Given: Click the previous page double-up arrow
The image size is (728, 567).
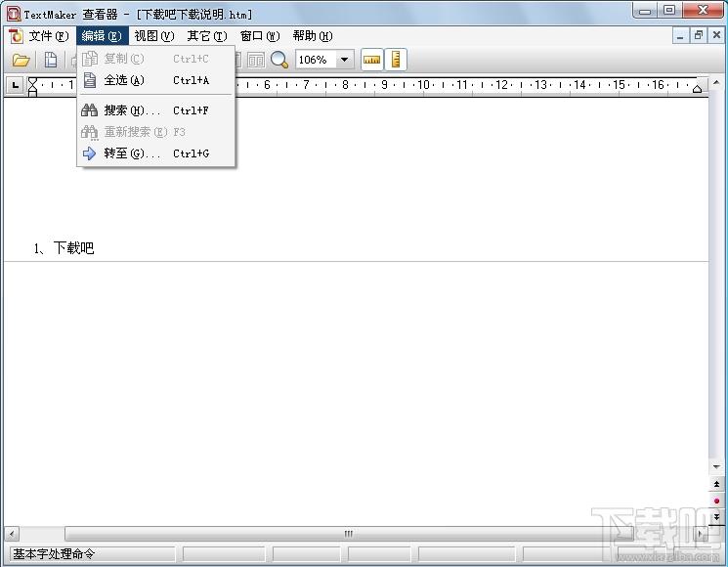Looking at the screenshot, I should pos(716,484).
